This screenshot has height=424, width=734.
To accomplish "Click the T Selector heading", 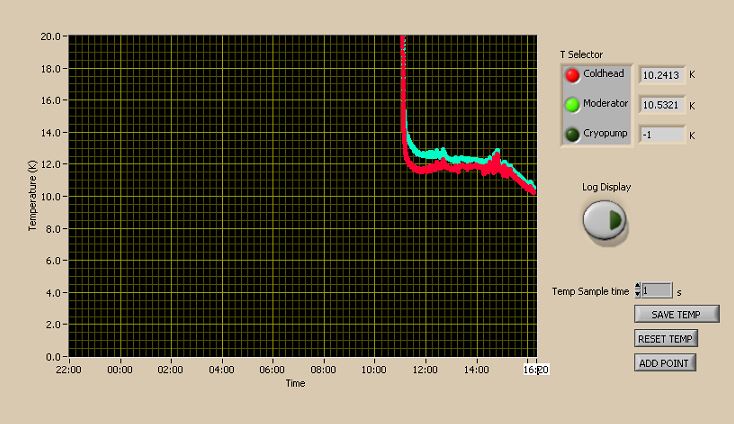I will pyautogui.click(x=581, y=54).
